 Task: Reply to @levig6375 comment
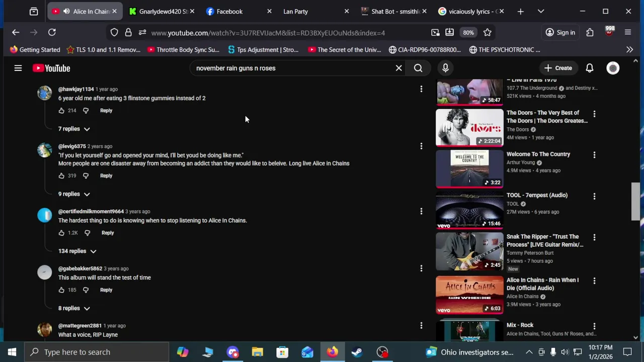(x=106, y=175)
